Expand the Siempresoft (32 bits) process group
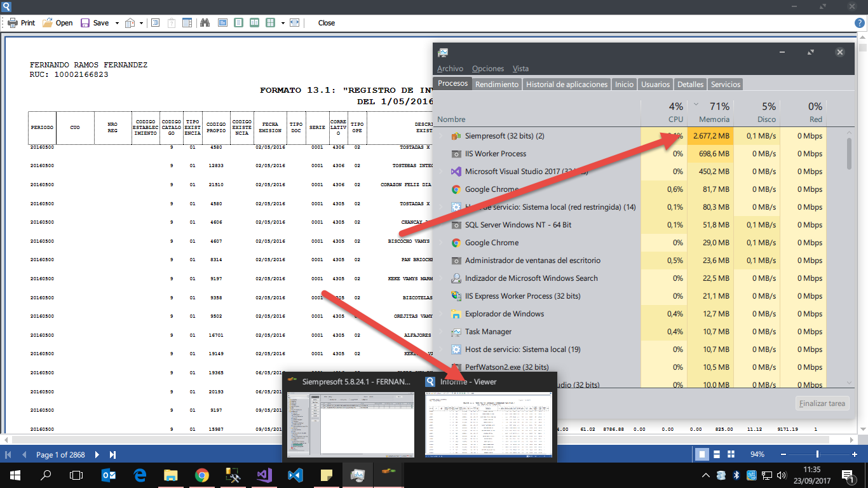 (x=441, y=136)
